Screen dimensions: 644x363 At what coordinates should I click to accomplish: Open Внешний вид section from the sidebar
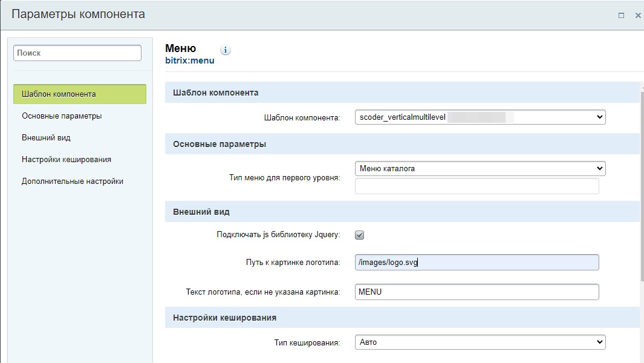click(46, 138)
